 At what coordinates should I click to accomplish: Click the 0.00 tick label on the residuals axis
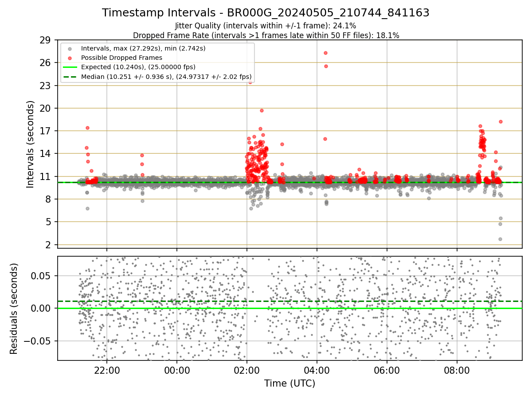[41, 308]
